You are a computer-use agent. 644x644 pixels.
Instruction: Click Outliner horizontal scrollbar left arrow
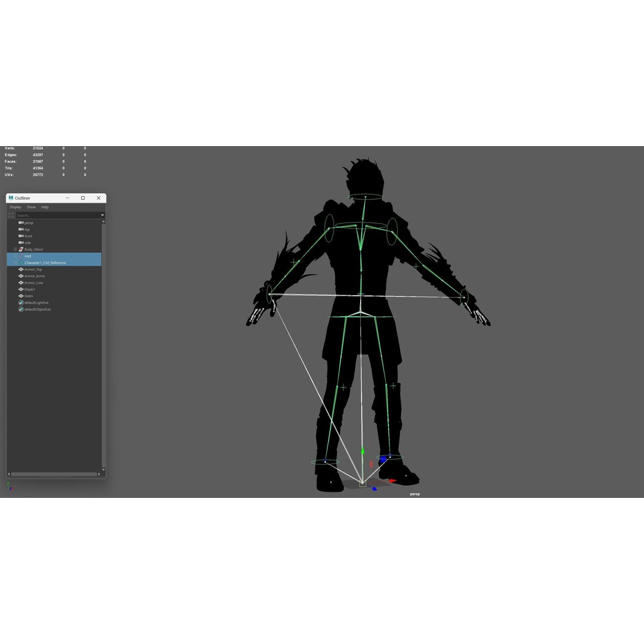pos(8,474)
